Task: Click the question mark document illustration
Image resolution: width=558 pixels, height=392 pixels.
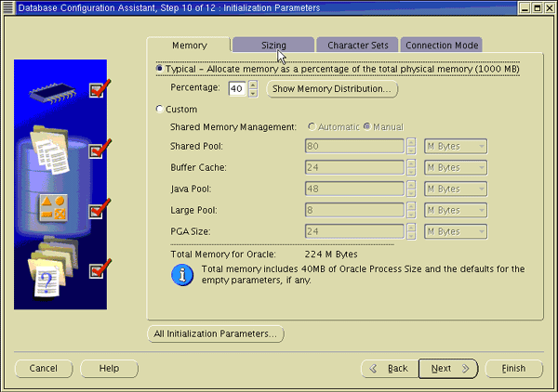Action: point(46,282)
